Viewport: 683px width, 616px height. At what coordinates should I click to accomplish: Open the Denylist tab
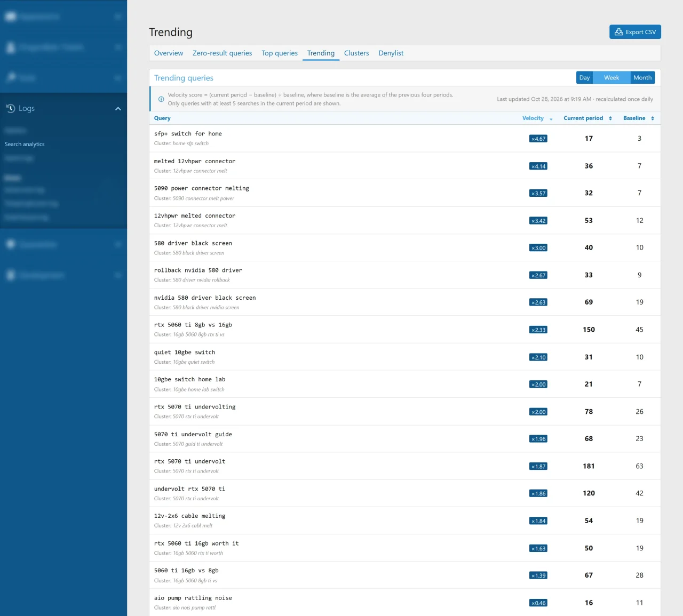[x=391, y=53]
